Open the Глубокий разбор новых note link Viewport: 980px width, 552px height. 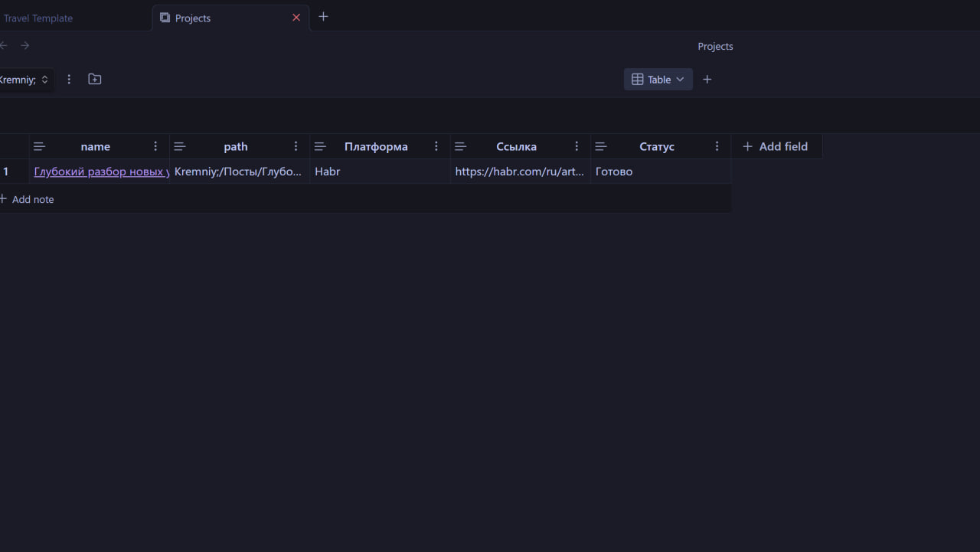click(x=101, y=171)
